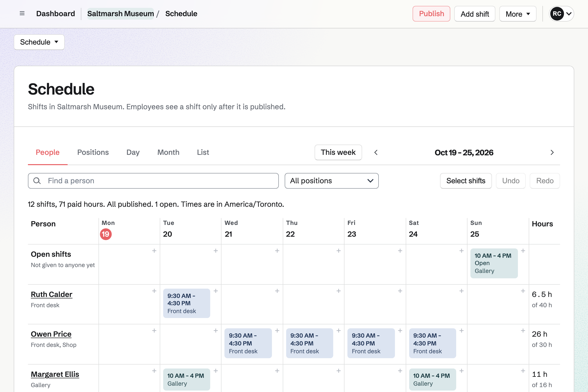Add shift for Margaret Ellis on Thursday
588x392 pixels.
click(x=339, y=371)
